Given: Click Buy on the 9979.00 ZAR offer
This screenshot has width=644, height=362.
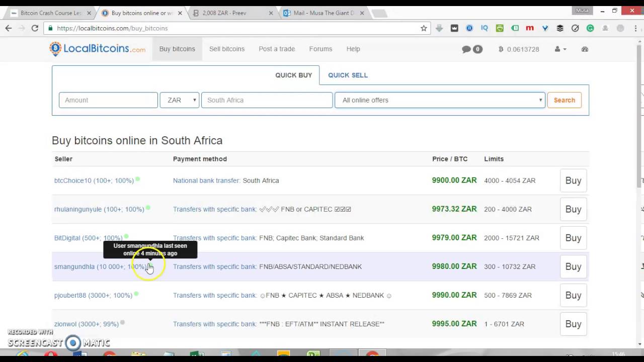Looking at the screenshot, I should 573,238.
